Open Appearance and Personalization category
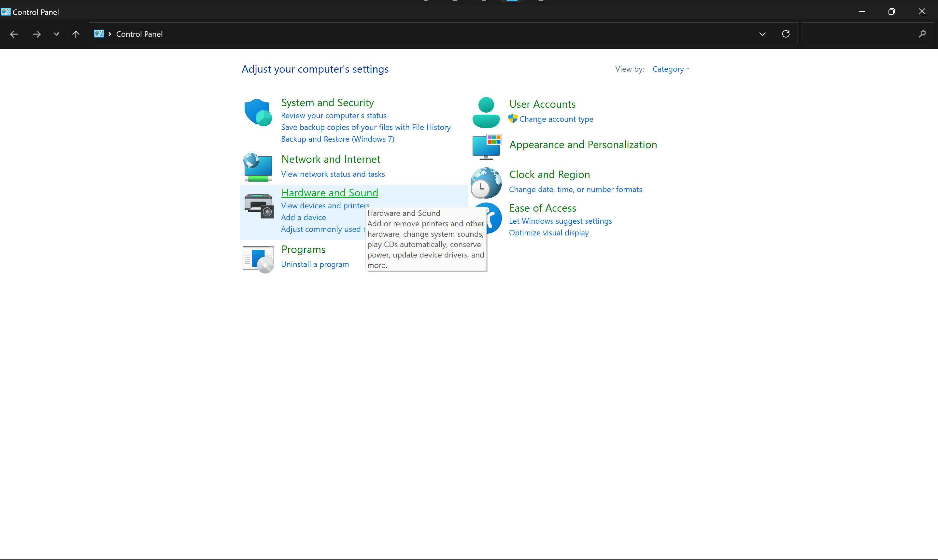The image size is (938, 560). (583, 145)
